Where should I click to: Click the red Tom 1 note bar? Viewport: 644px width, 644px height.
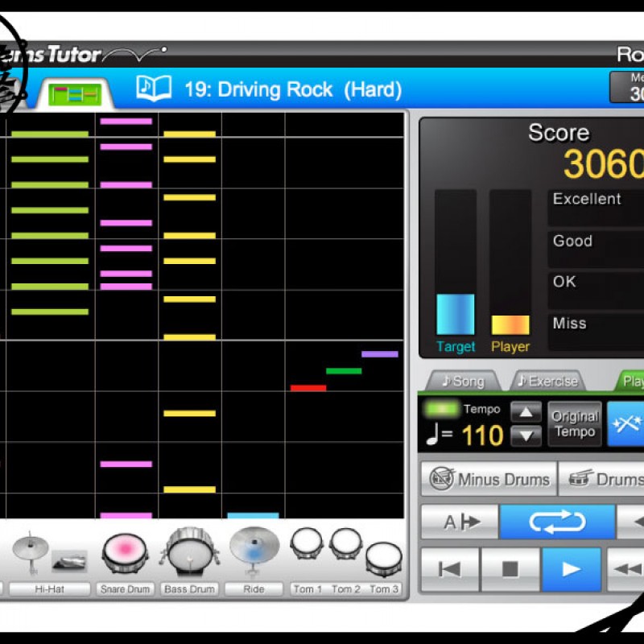point(308,388)
